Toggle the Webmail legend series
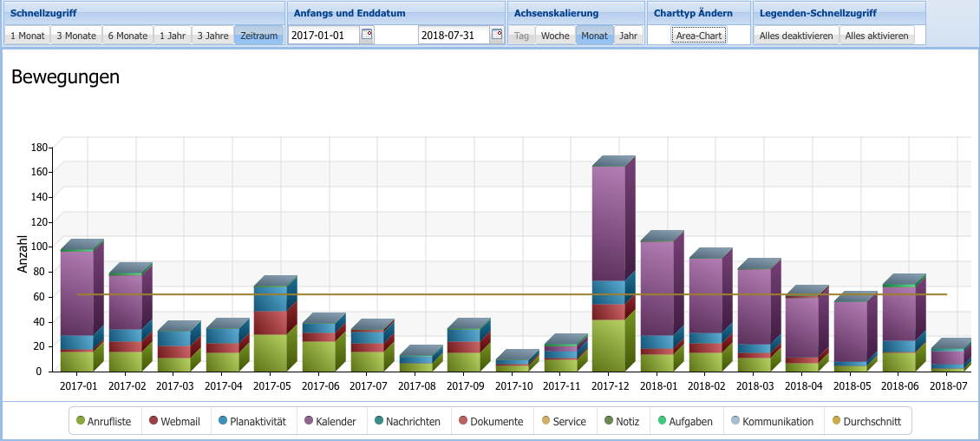980x441 pixels. click(174, 422)
